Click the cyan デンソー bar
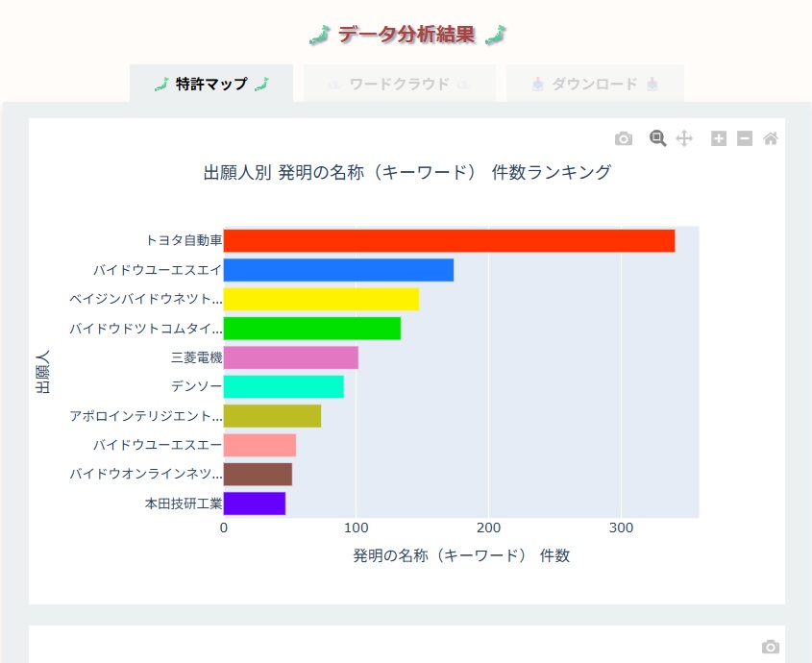Image resolution: width=812 pixels, height=663 pixels. (x=283, y=386)
